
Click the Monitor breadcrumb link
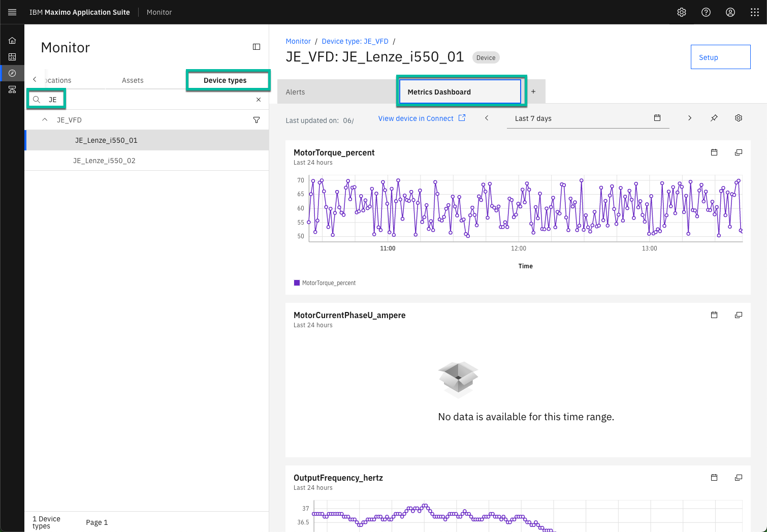(x=298, y=41)
